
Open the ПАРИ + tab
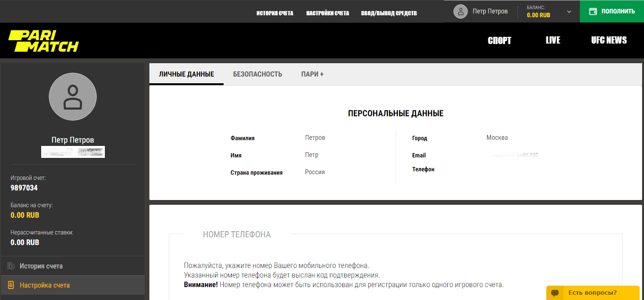coord(312,74)
